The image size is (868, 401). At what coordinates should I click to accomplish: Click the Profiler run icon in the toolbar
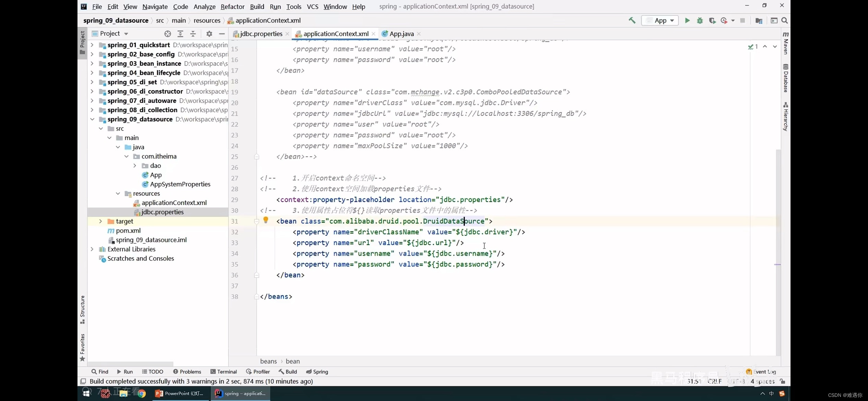pyautogui.click(x=724, y=21)
